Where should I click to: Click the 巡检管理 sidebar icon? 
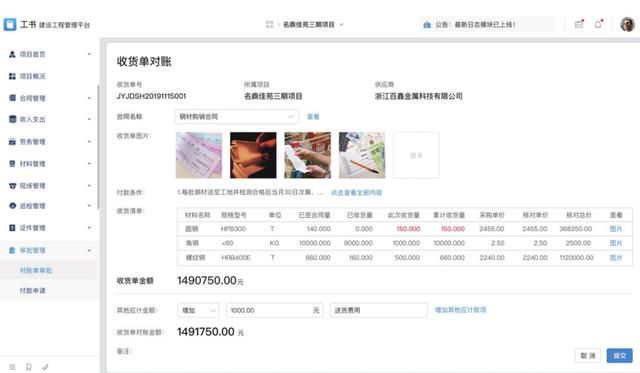coord(12,206)
